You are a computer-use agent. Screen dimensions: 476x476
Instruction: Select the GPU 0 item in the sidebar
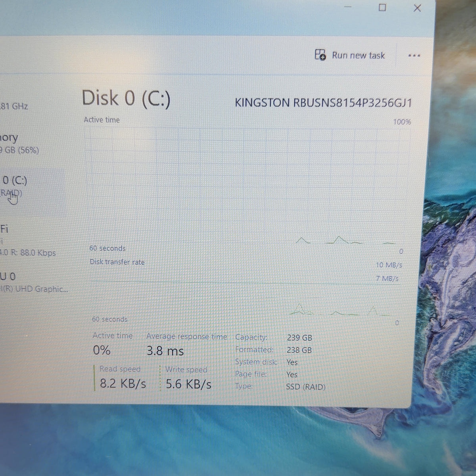(x=34, y=282)
